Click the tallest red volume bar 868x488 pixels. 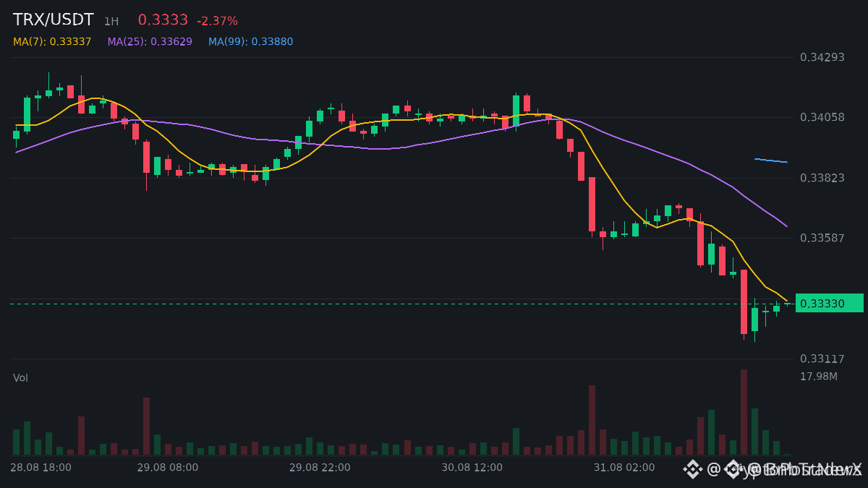pos(744,412)
